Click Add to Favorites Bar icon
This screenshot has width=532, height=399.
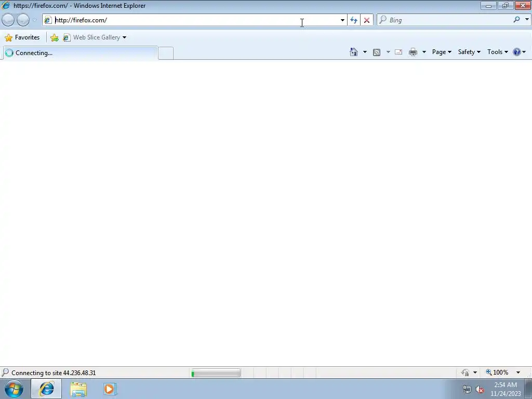(54, 37)
